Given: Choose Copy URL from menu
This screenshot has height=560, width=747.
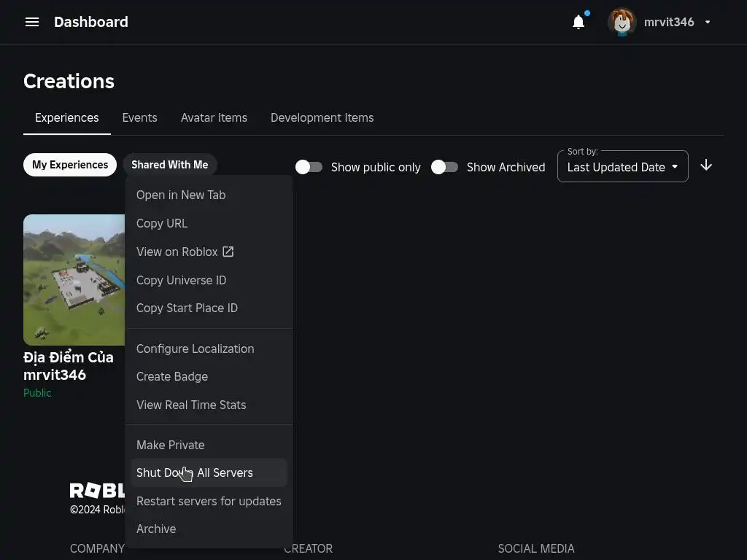Looking at the screenshot, I should [x=209, y=223].
